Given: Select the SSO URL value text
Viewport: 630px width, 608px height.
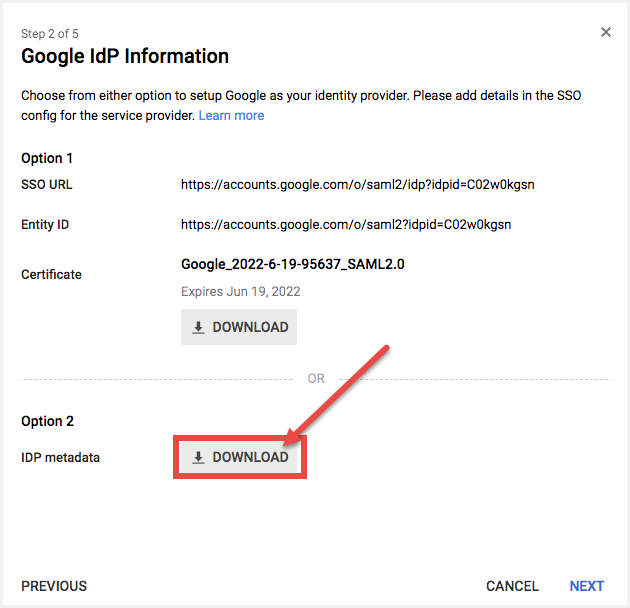Looking at the screenshot, I should (358, 184).
